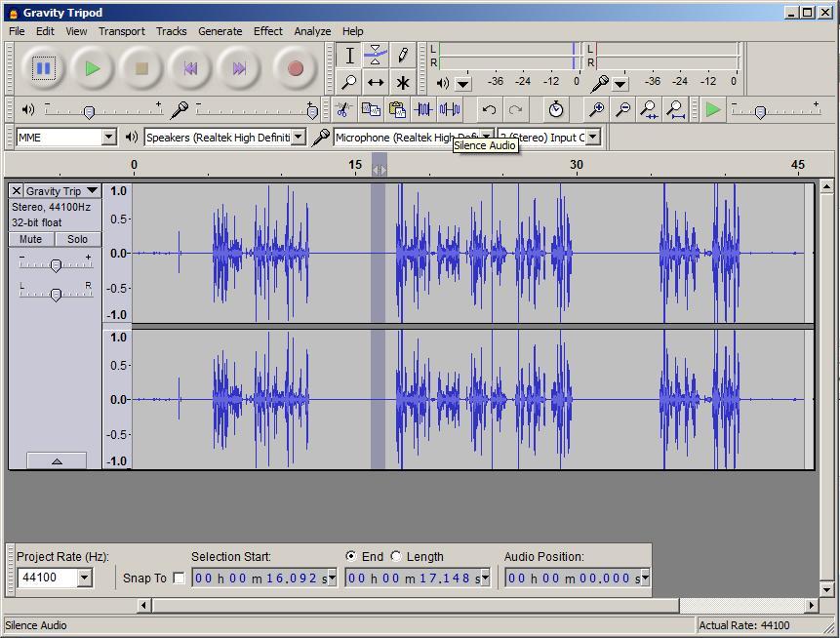Click the playback speed slider handle
The width and height of the screenshot is (840, 638).
(x=760, y=112)
